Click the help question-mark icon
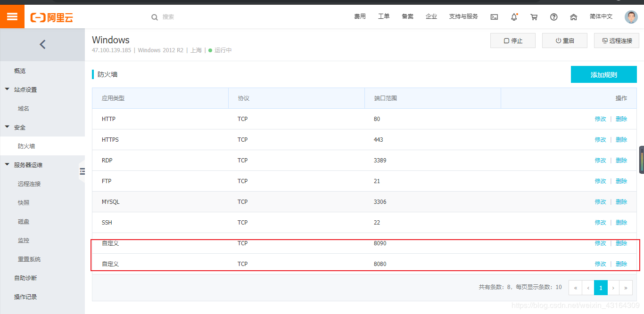Screen dimensions: 644x314 point(553,16)
